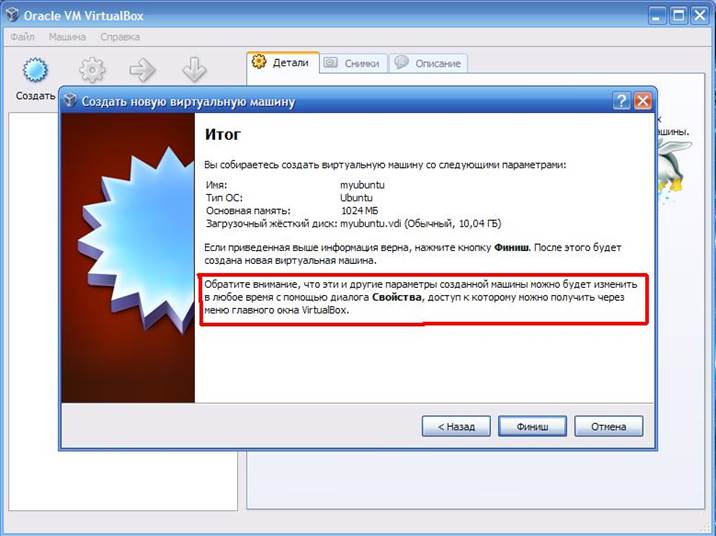Click the myubuntu.vdi hard disk value
Screen dimensions: 716x536
click(x=421, y=223)
